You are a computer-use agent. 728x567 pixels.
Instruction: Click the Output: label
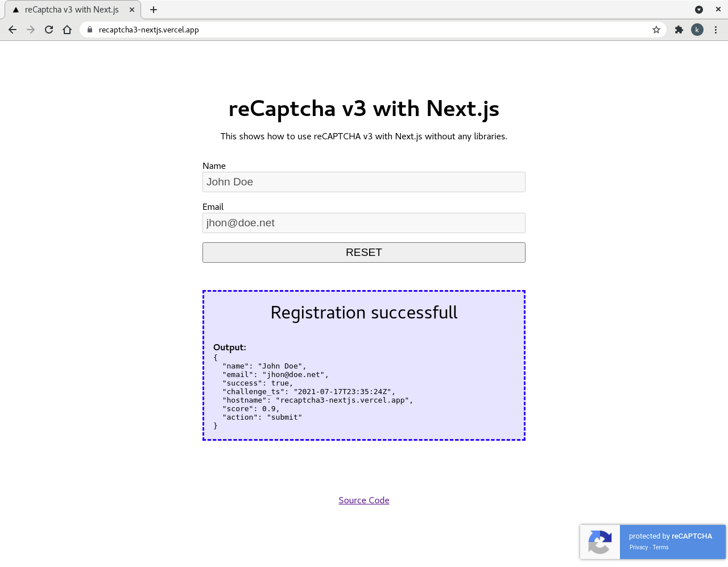pyautogui.click(x=230, y=347)
